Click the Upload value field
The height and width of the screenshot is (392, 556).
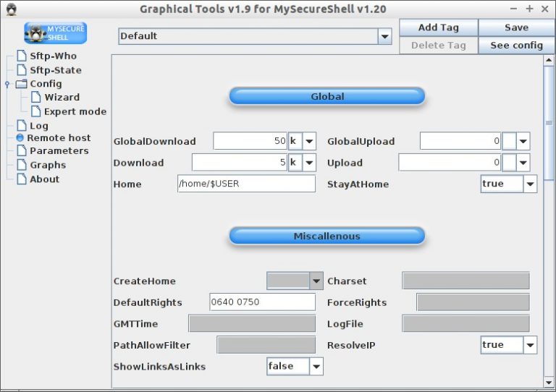pos(450,163)
